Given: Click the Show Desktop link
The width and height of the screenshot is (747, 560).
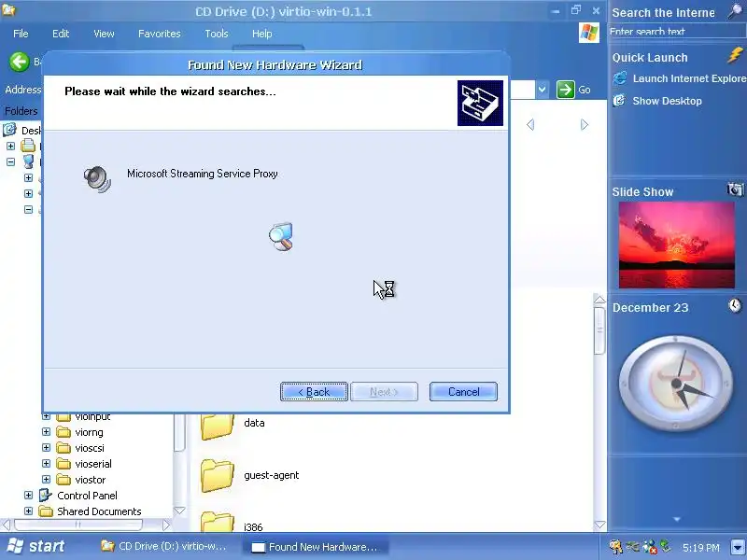Looking at the screenshot, I should (x=667, y=101).
